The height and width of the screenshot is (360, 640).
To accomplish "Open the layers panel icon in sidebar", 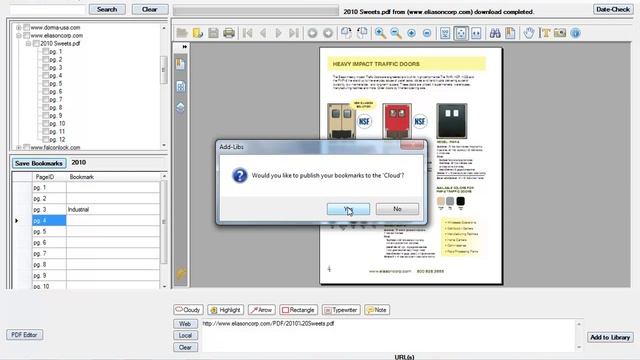I will pyautogui.click(x=180, y=107).
